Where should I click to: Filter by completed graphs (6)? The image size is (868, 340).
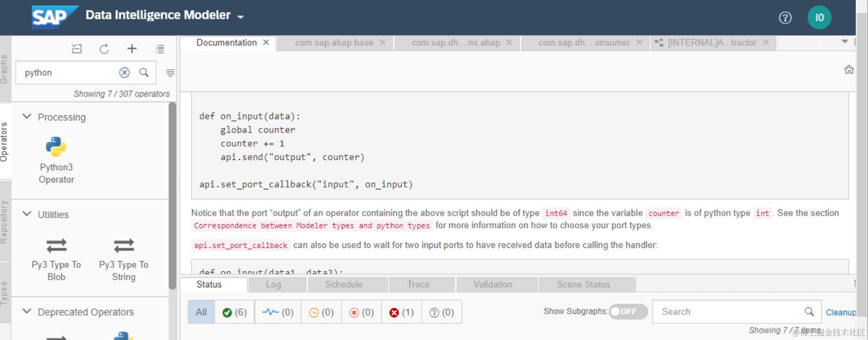point(234,312)
